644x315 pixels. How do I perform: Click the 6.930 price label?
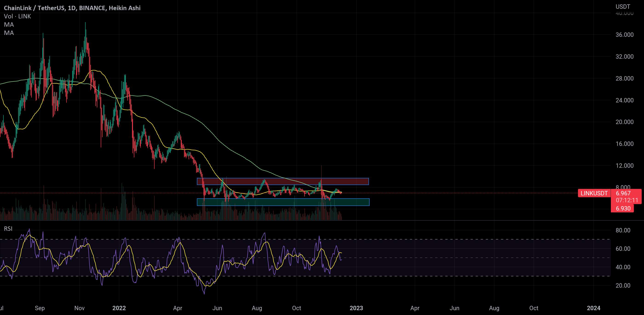(x=623, y=208)
